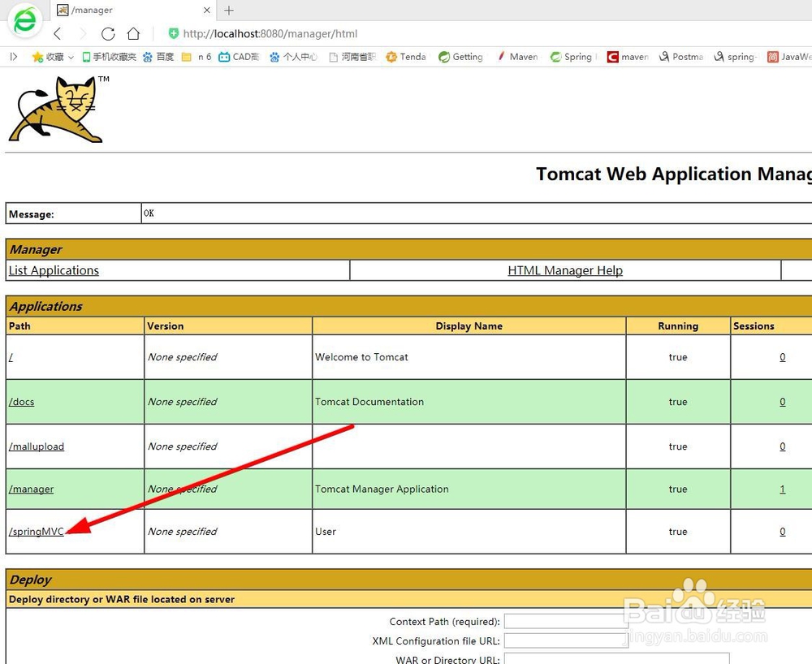Go to browser home page icon
812x664 pixels.
tap(133, 34)
